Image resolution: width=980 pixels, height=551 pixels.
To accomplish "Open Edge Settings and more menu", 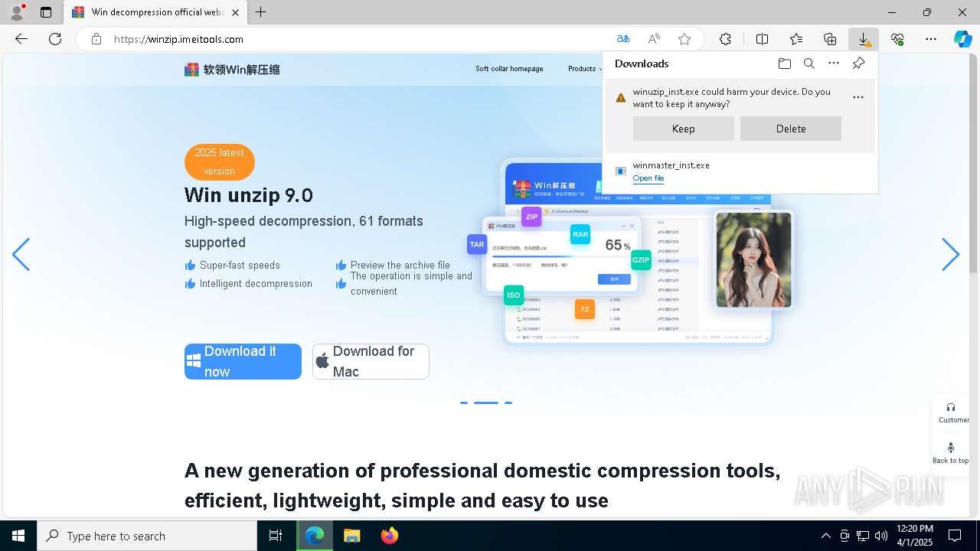I will point(931,39).
